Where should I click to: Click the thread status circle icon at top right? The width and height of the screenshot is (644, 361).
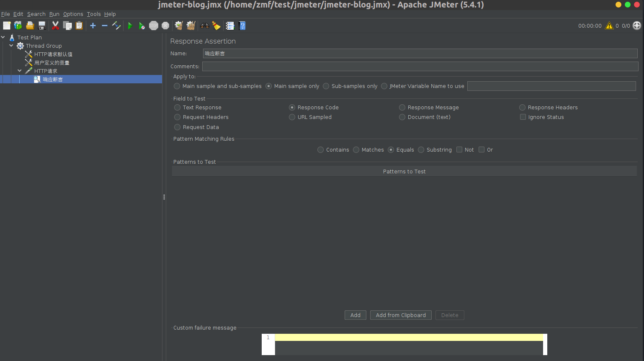click(637, 26)
